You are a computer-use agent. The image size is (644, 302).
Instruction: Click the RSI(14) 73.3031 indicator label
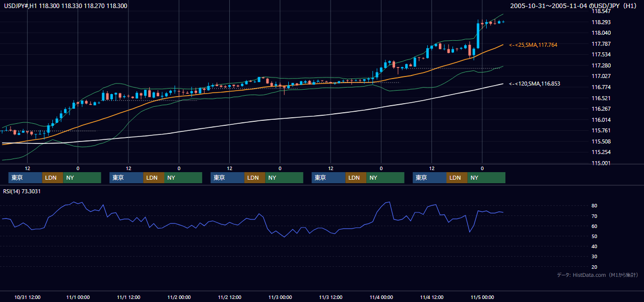pos(22,191)
